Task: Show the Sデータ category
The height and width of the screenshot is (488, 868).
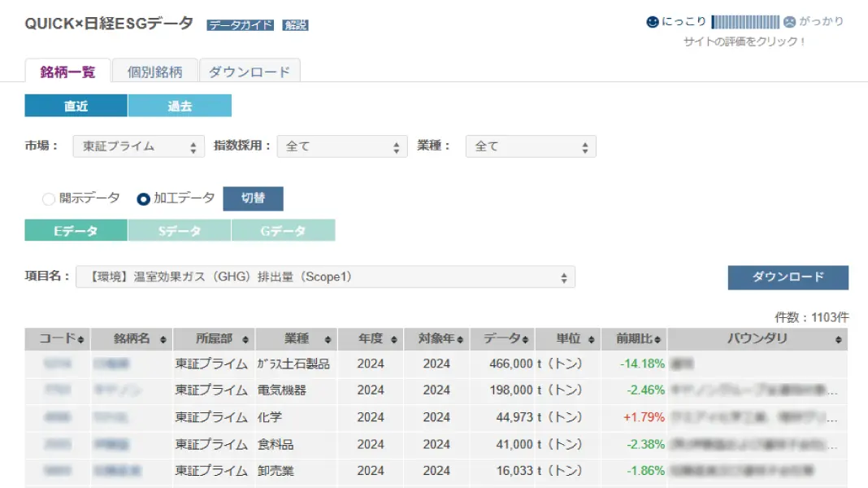Action: pos(180,230)
